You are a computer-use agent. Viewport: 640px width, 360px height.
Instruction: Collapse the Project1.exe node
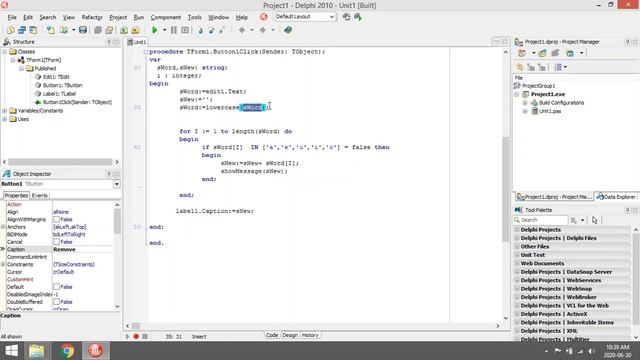pyautogui.click(x=517, y=94)
